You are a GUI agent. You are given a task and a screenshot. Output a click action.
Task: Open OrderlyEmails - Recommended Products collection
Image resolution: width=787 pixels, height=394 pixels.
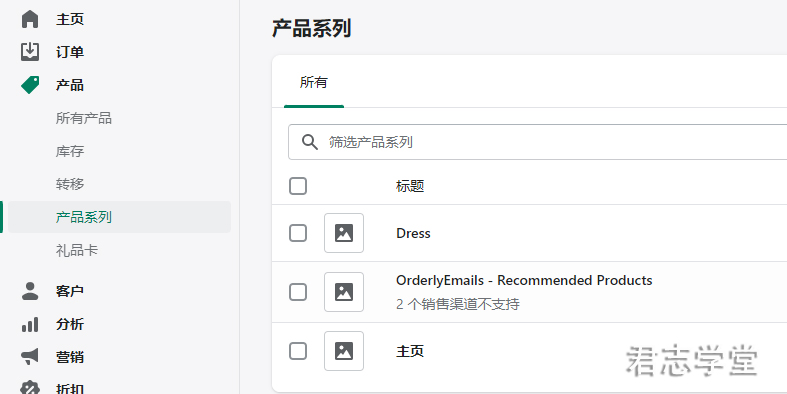click(524, 280)
